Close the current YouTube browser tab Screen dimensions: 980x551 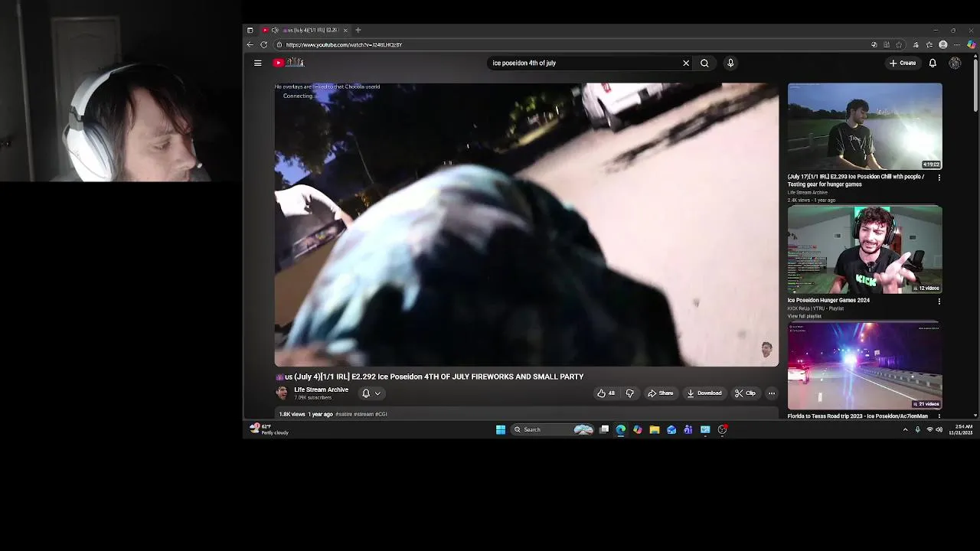345,30
